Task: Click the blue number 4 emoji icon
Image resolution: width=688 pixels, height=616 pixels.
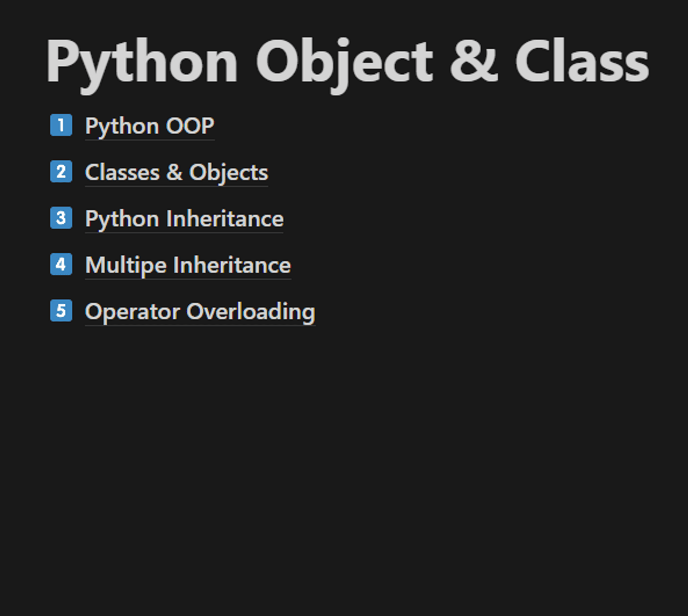Action: (61, 265)
